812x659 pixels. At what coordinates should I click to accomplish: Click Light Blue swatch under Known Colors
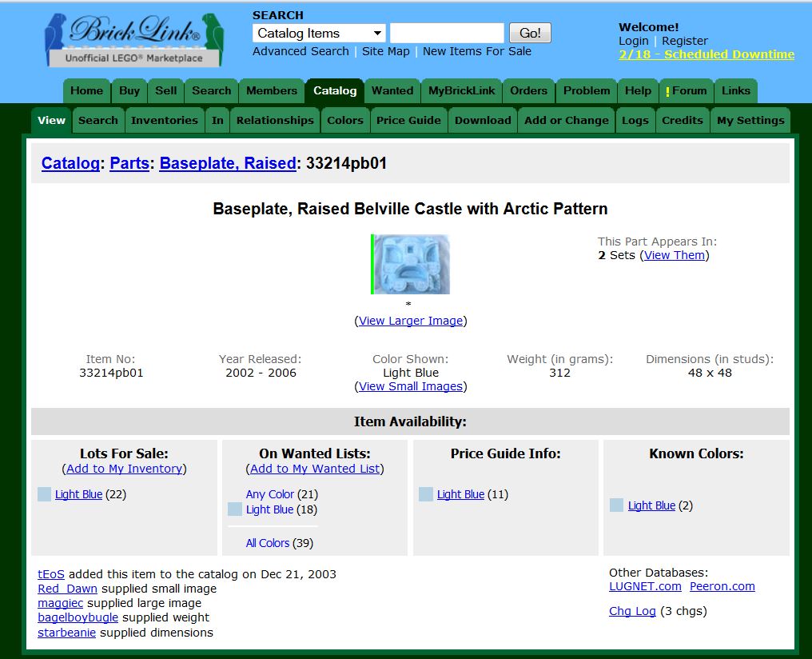coord(616,505)
